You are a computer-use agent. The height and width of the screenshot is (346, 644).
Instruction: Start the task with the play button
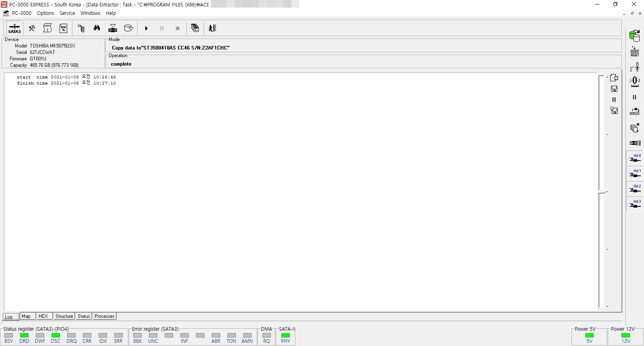coord(147,28)
